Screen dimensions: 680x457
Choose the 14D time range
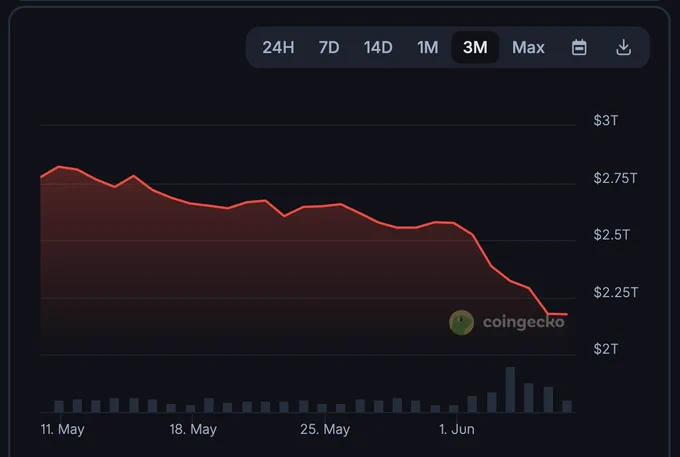378,47
